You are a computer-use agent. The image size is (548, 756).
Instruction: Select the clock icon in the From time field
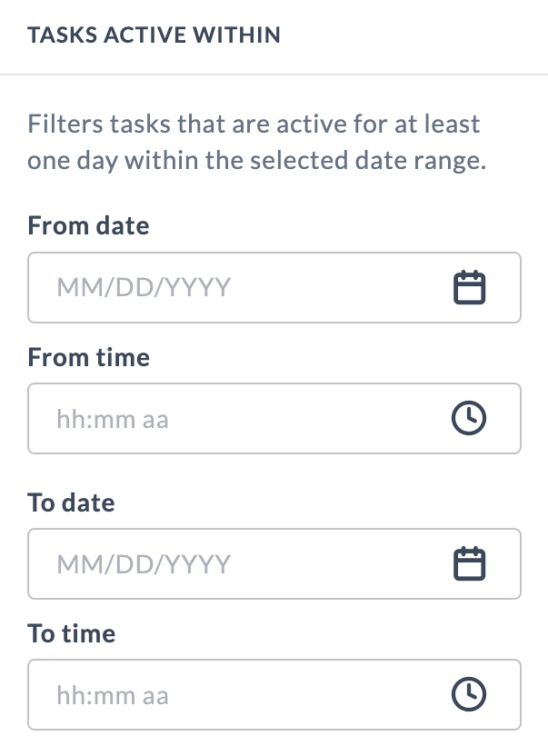point(468,418)
